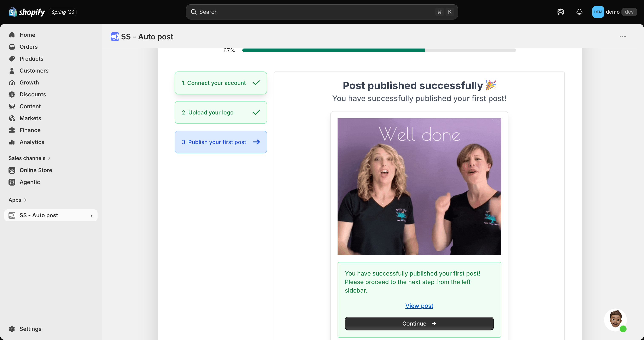Expand Sales channels section
644x340 pixels.
(x=30, y=158)
